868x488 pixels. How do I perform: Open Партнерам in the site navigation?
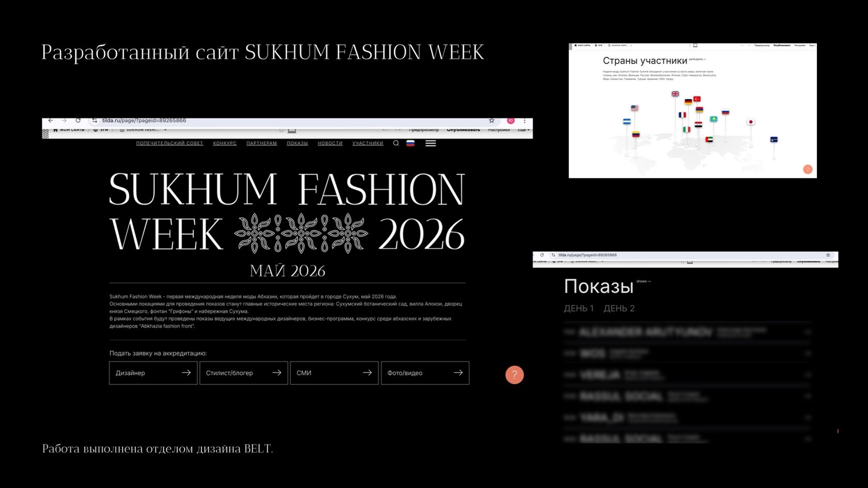[261, 143]
